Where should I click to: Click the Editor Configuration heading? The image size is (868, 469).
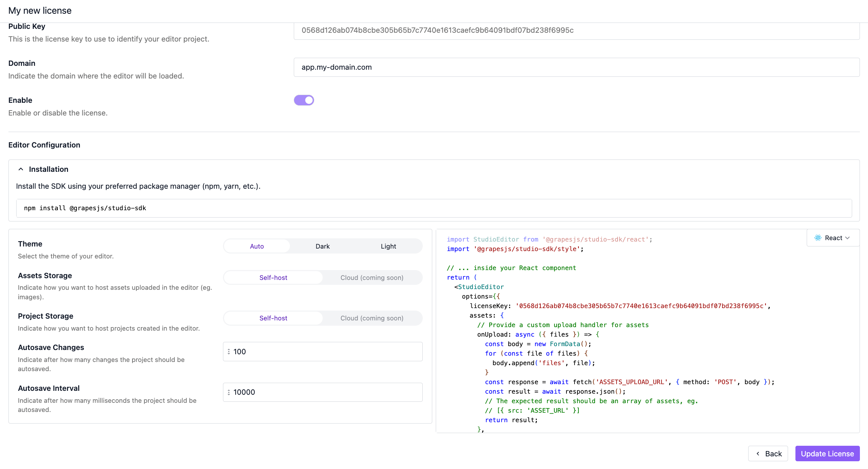44,145
